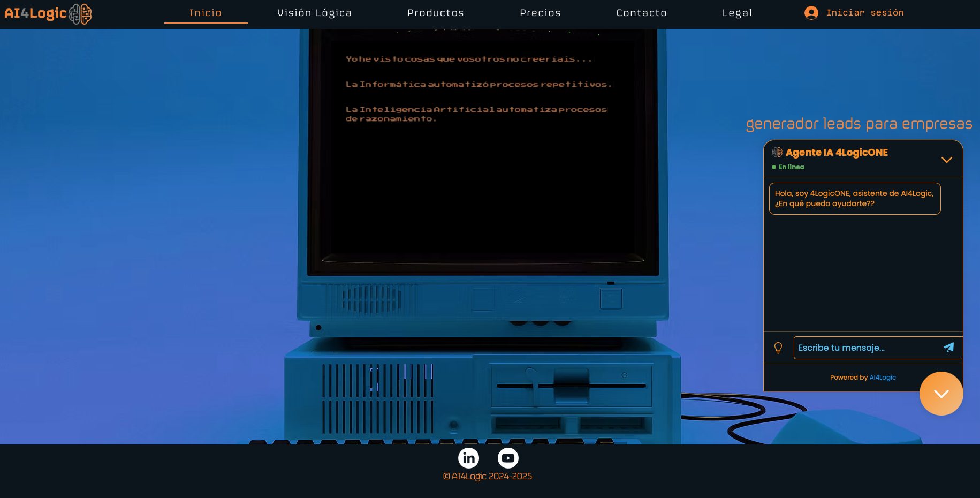The image size is (980, 498).
Task: Click the AI4Logic logo text
Action: pos(35,13)
